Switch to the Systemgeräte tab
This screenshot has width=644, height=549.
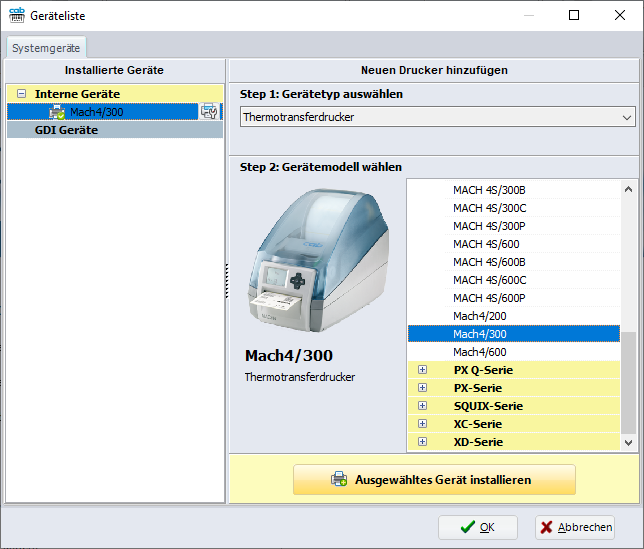click(x=47, y=47)
